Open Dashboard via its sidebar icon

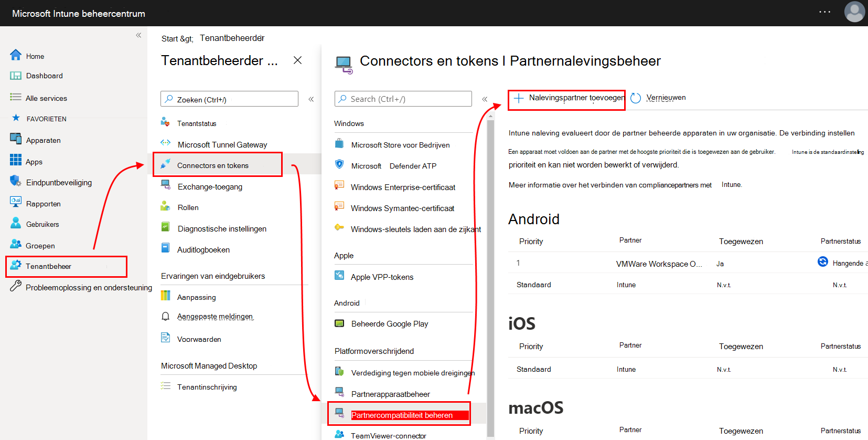[16, 76]
